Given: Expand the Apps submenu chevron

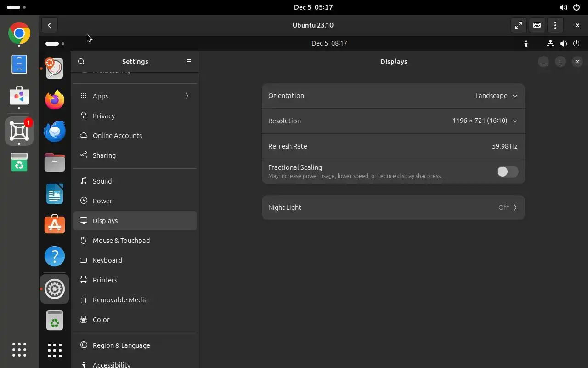Looking at the screenshot, I should point(187,96).
